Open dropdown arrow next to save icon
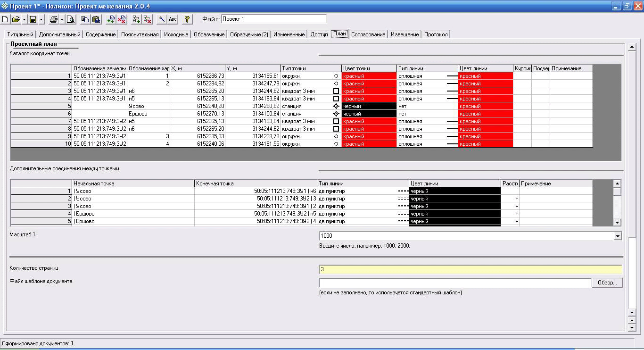This screenshot has height=350, width=644. point(41,19)
